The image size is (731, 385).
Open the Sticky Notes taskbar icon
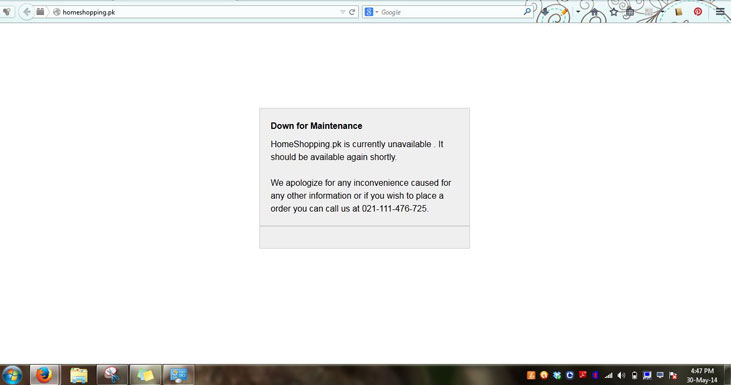[145, 375]
